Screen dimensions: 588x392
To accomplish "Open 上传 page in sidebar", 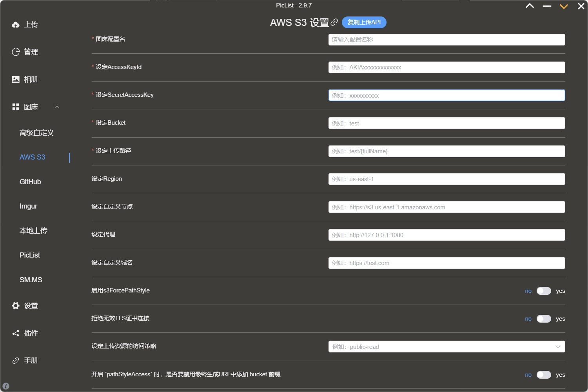I will [x=31, y=25].
